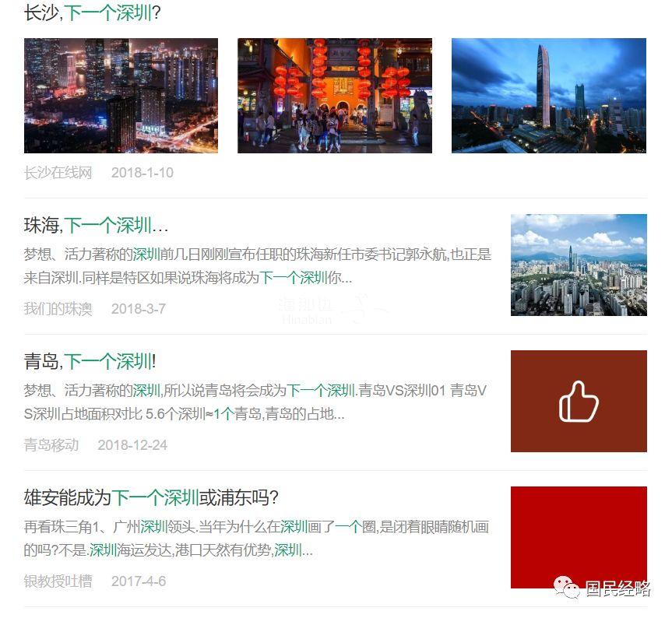Image resolution: width=672 pixels, height=618 pixels.
Task: Select the date 2018-12-24
Action: pos(132,444)
